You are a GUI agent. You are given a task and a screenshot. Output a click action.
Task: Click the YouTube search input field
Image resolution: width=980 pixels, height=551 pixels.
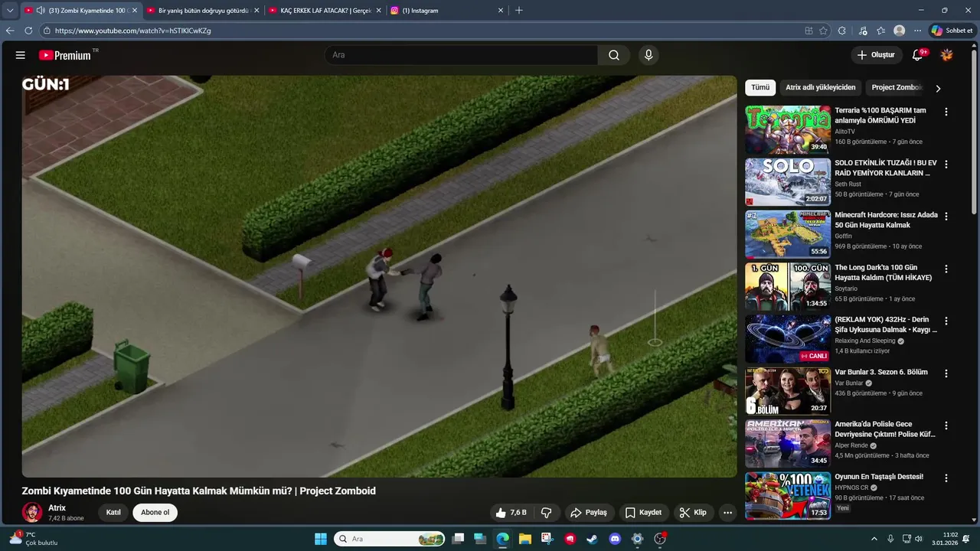point(461,55)
